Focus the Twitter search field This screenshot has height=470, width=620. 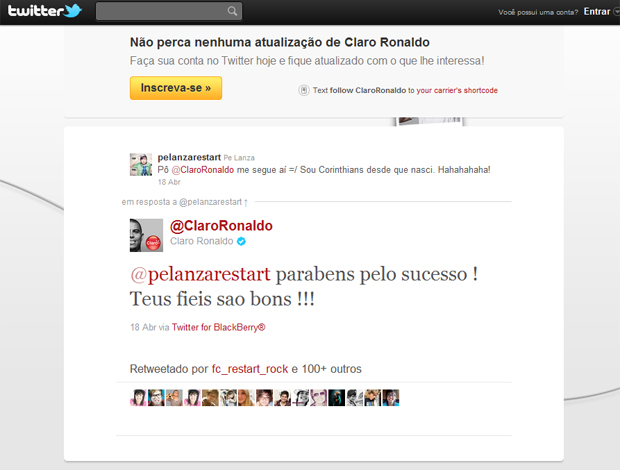169,11
